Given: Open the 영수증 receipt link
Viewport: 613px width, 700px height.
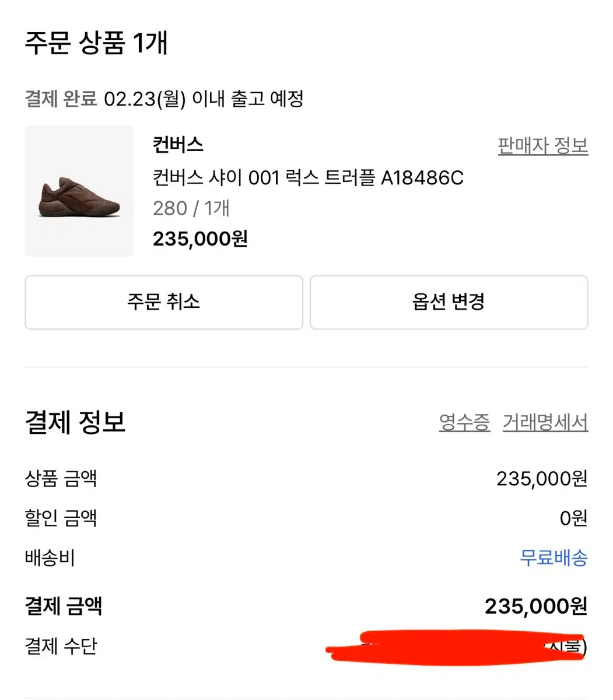Looking at the screenshot, I should [464, 422].
